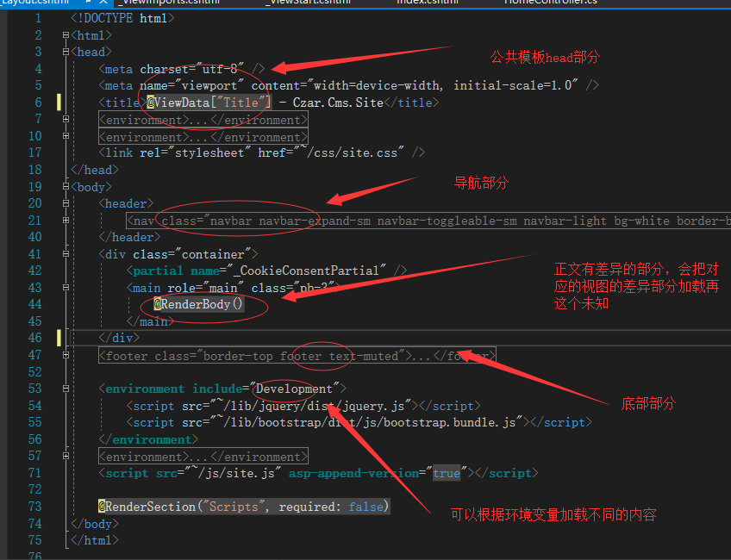The height and width of the screenshot is (560, 731).
Task: Click the collapsed <environment>...</environment> region on line 10
Action: 203,137
